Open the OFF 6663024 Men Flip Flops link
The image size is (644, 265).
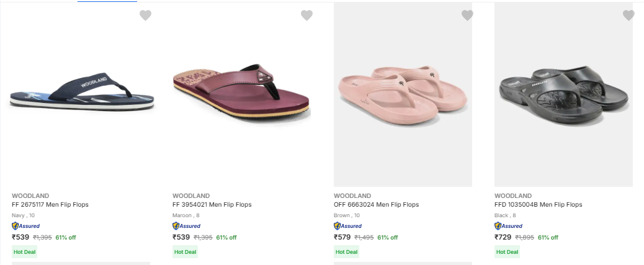[376, 205]
